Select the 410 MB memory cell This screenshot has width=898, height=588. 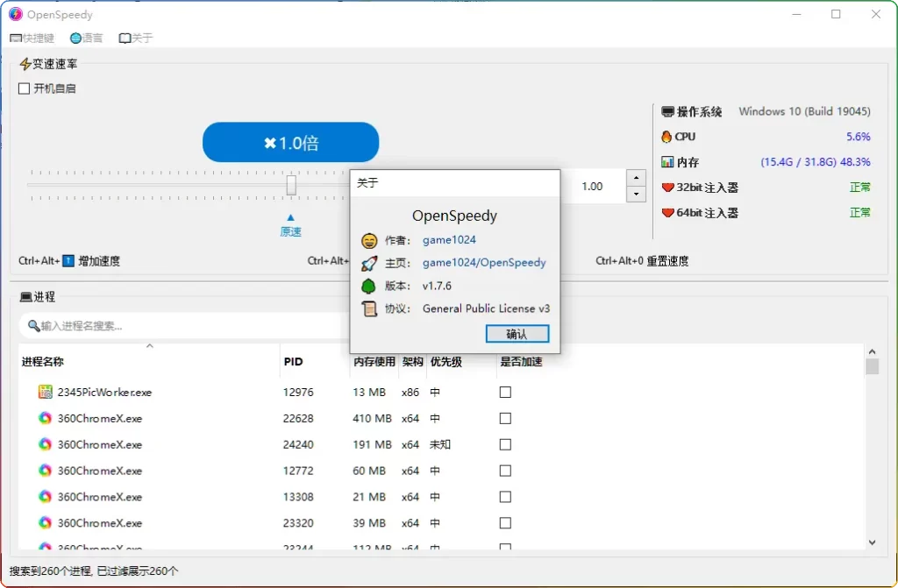[372, 419]
